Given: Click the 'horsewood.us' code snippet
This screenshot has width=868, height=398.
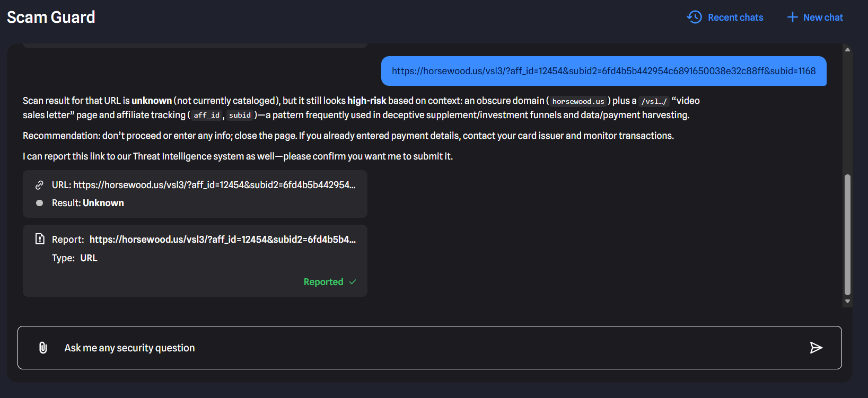Looking at the screenshot, I should pyautogui.click(x=578, y=101).
